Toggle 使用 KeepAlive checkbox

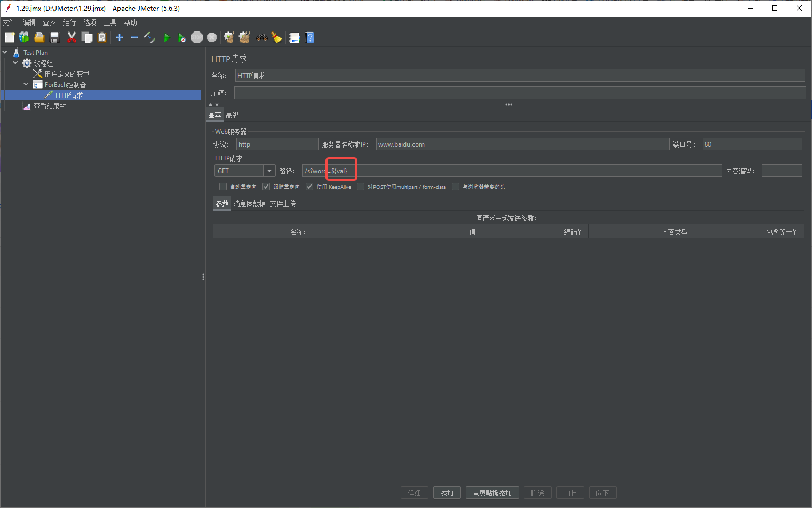[x=309, y=187]
